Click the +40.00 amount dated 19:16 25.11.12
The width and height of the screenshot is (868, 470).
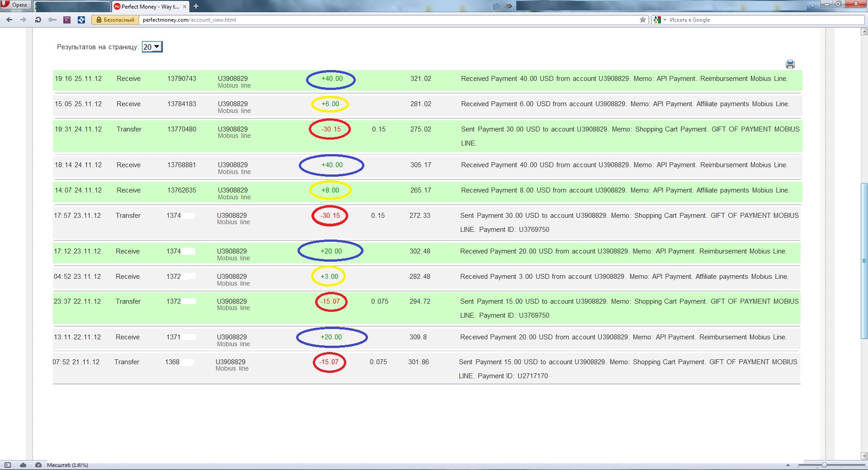coord(332,79)
